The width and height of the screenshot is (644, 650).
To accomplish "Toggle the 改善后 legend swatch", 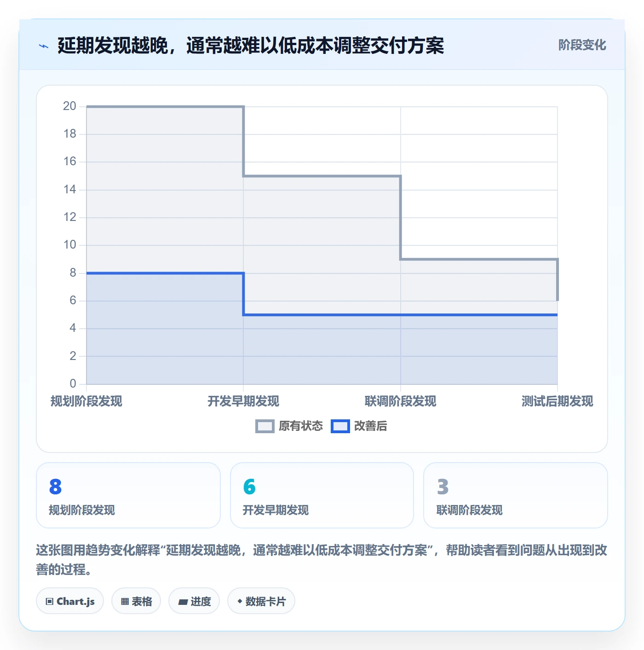I will 340,426.
